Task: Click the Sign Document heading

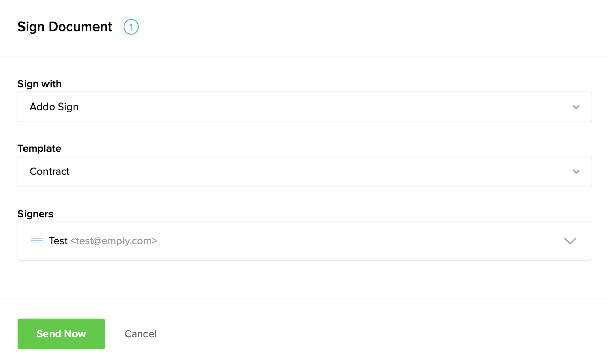Action: click(65, 27)
